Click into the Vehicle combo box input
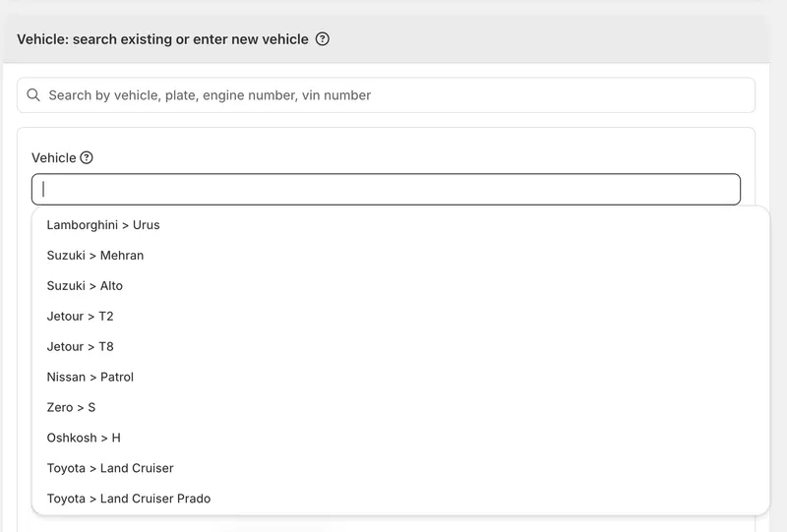 click(x=386, y=189)
